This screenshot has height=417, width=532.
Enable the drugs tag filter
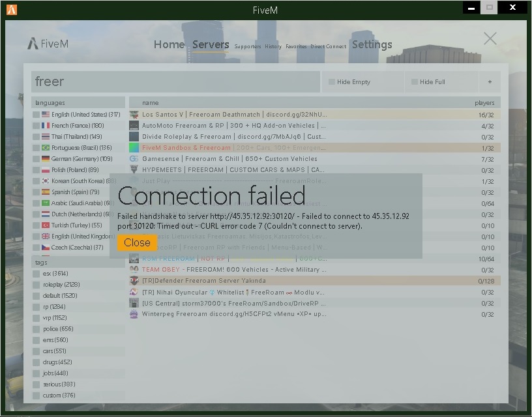click(78, 362)
